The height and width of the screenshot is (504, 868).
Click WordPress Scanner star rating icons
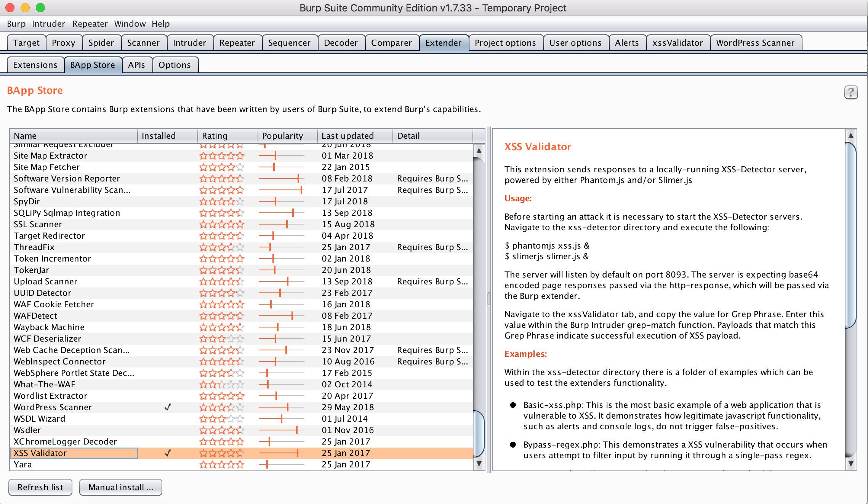[x=221, y=407]
